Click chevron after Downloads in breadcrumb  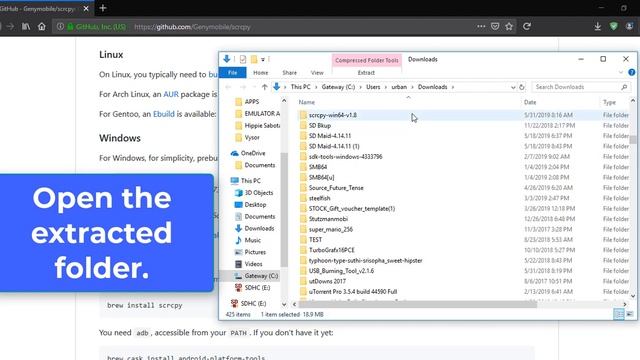[x=453, y=87]
